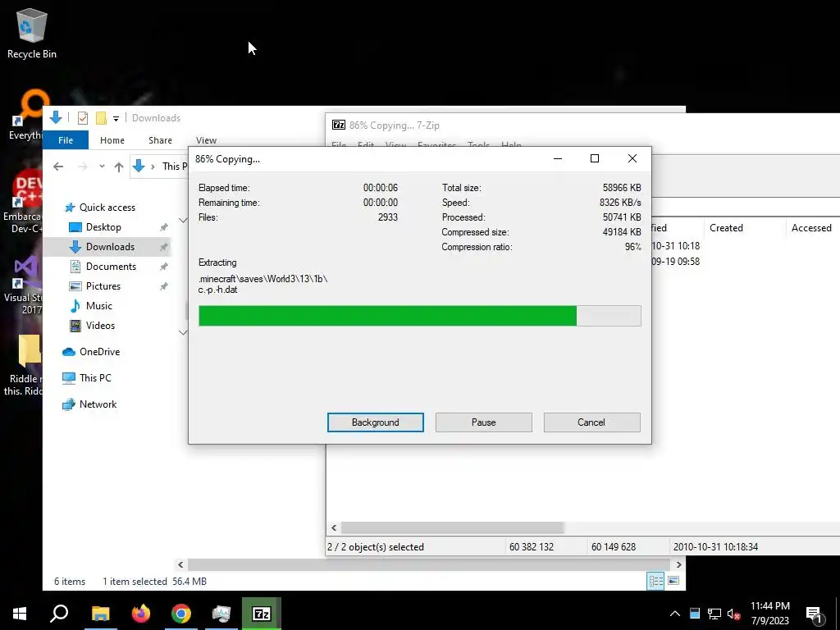Open the monitor app icon on taskbar
The image size is (840, 630).
(221, 614)
